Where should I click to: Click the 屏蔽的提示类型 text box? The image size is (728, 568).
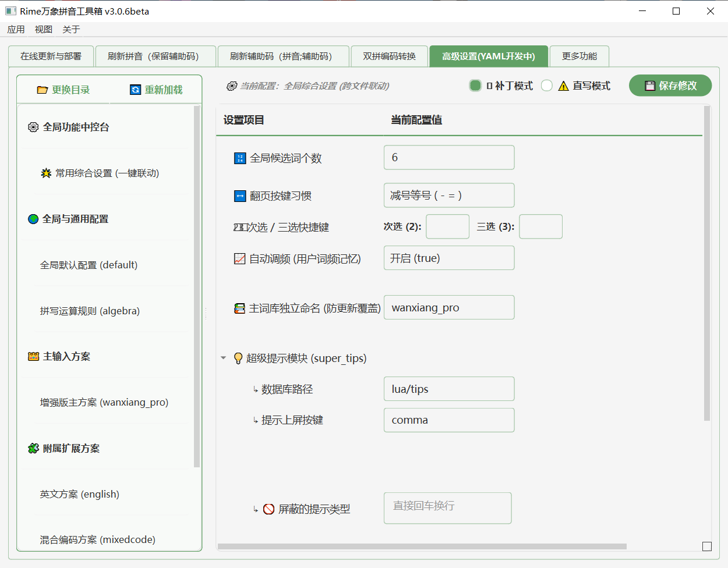tap(448, 508)
